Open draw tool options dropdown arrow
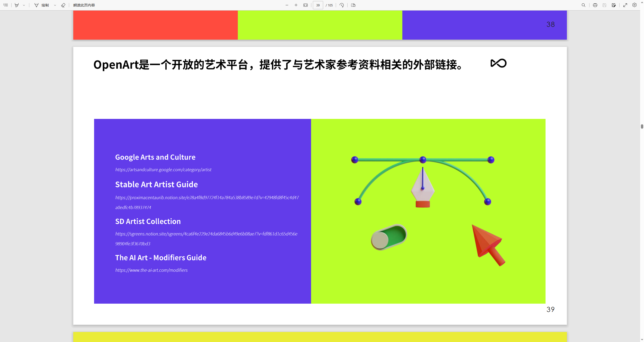 point(55,5)
